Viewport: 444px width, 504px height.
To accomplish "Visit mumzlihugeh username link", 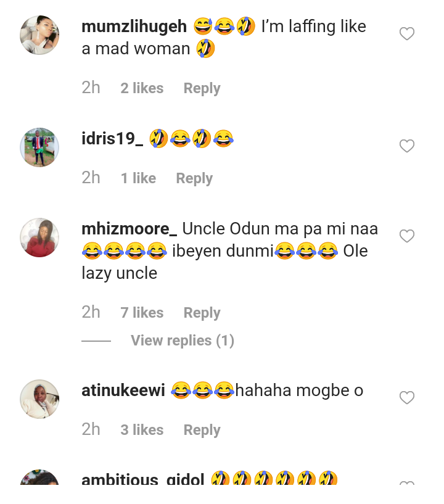I will point(134,27).
